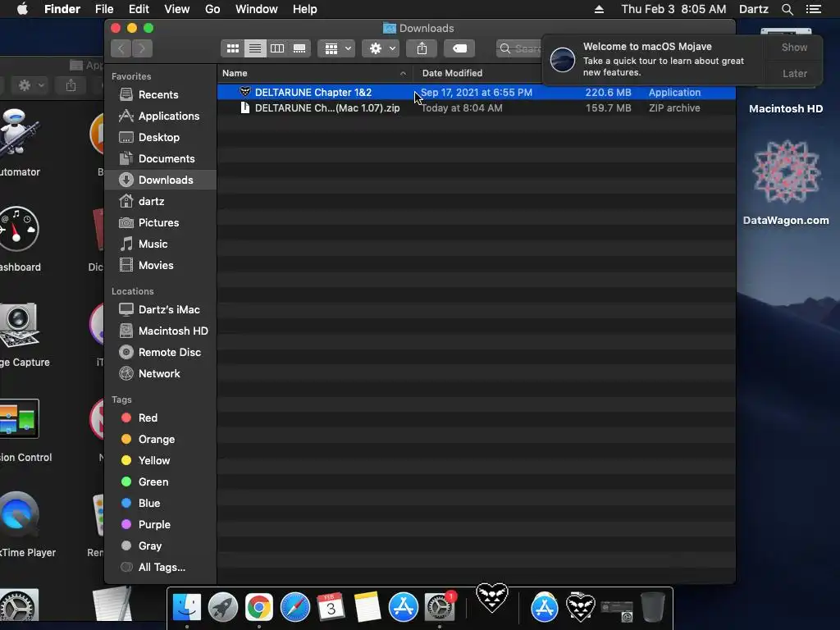Open the group-by arrangement dropdown
Screen dimensions: 840x630
tap(336, 48)
